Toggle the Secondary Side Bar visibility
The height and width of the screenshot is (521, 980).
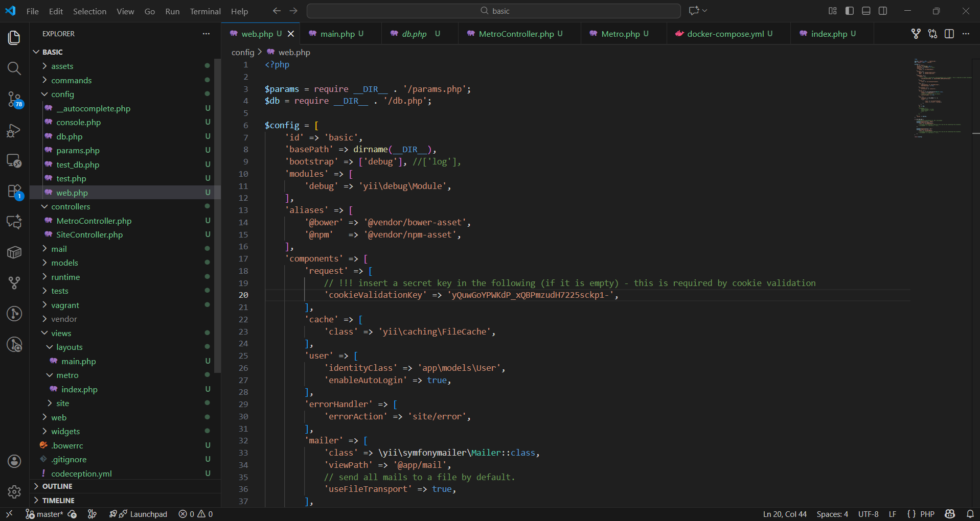[x=883, y=11]
